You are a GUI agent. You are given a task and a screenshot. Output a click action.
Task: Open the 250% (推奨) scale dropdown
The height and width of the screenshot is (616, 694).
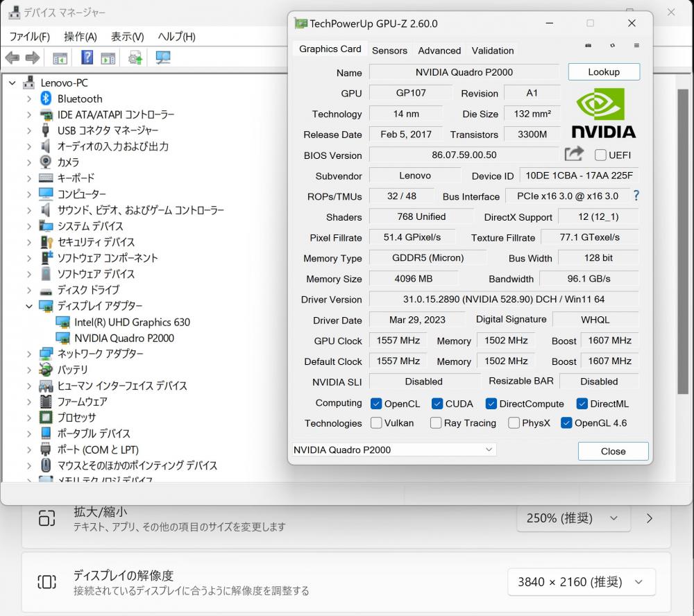coord(573,518)
